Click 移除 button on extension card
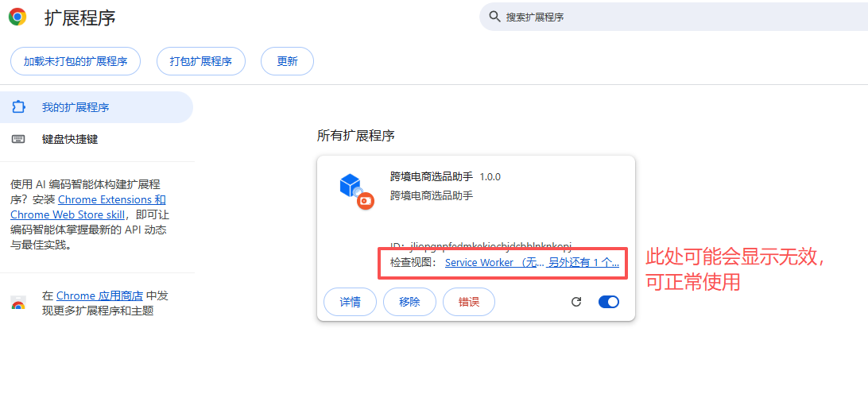868x417 pixels. (x=409, y=302)
